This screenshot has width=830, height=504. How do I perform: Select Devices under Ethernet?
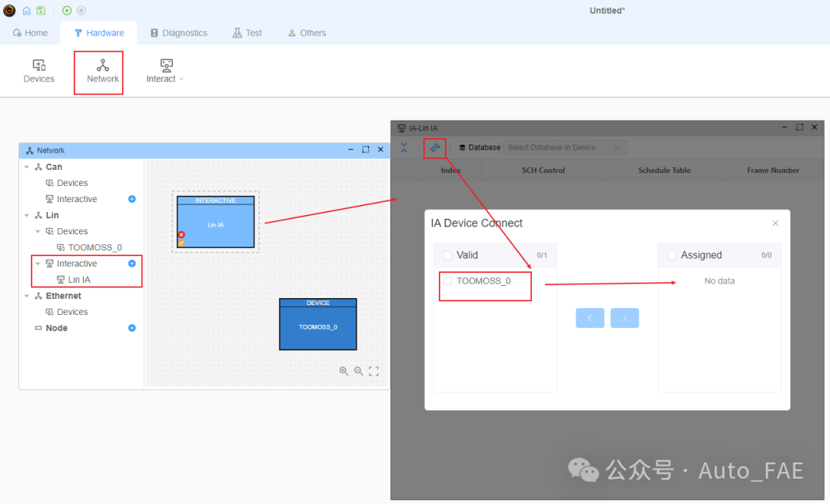coord(72,313)
